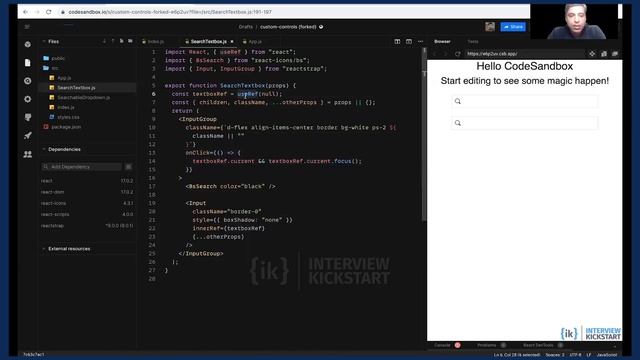Click the reactstrap dependency row
Viewport: 640px width, 360px height.
(87, 226)
